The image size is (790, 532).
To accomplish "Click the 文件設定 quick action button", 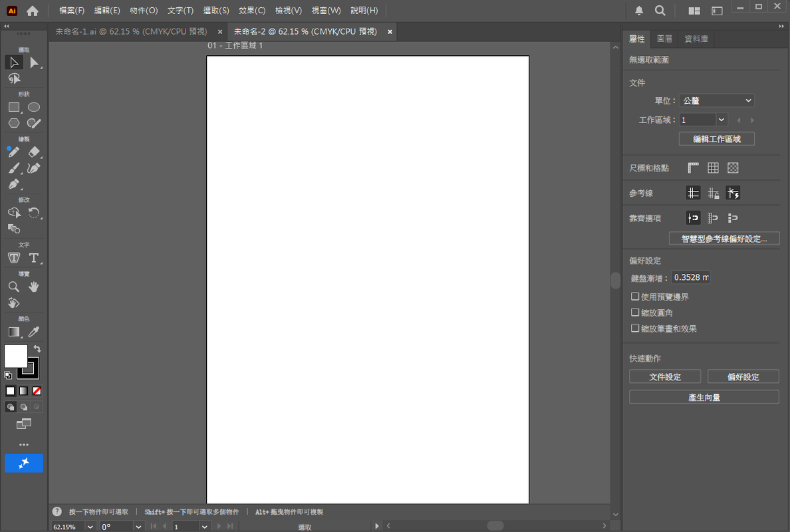I will pyautogui.click(x=664, y=377).
